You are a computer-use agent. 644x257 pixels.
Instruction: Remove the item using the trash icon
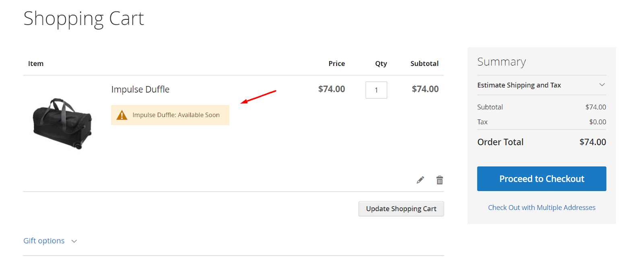pos(440,180)
